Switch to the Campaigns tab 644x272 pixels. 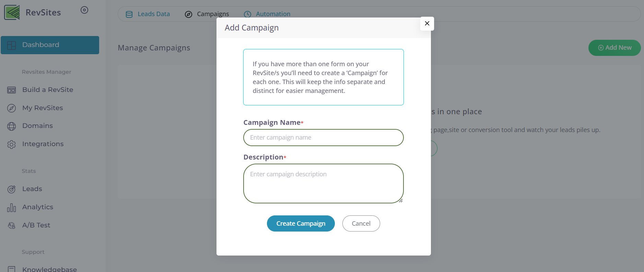pyautogui.click(x=212, y=14)
